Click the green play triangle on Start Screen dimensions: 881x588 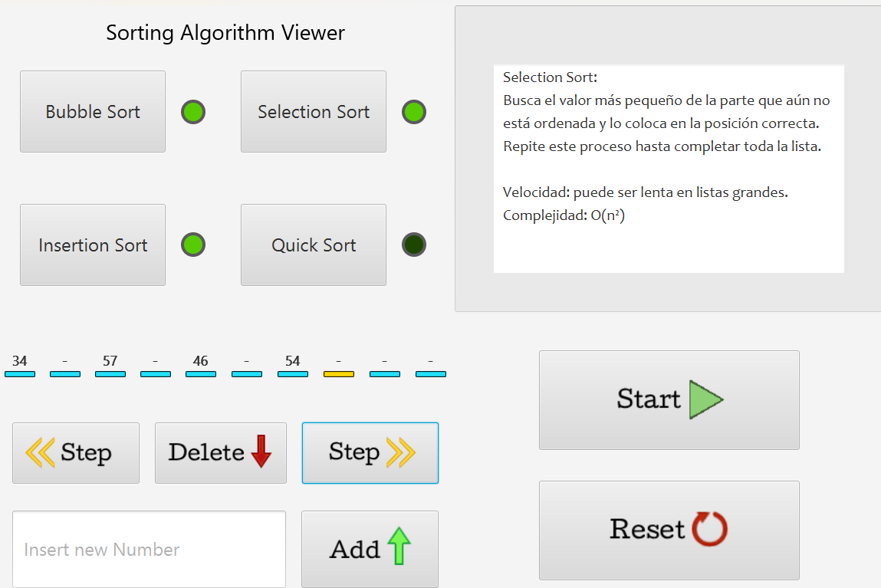coord(705,400)
